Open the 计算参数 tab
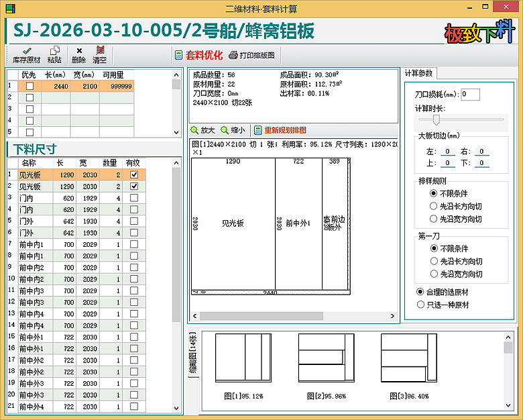 pos(418,73)
